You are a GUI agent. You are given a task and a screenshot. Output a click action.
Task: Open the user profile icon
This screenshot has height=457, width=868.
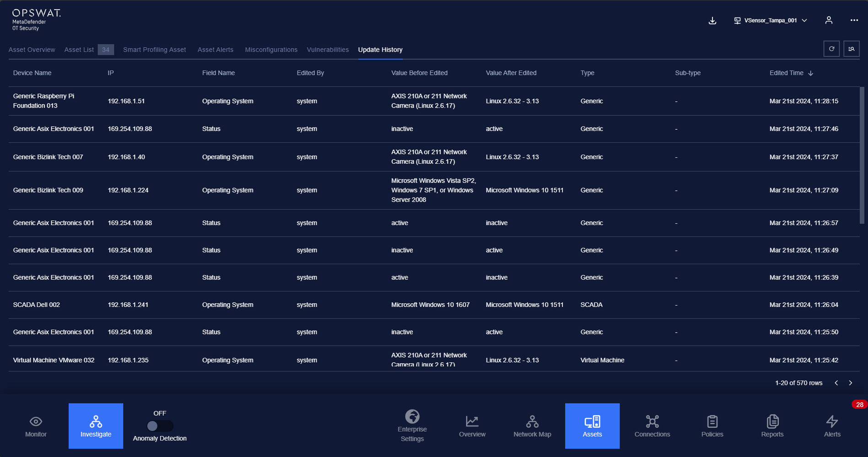829,20
